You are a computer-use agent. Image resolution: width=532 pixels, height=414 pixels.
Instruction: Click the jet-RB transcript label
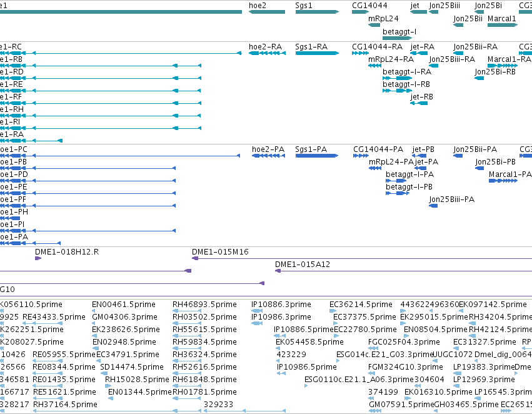pos(422,97)
